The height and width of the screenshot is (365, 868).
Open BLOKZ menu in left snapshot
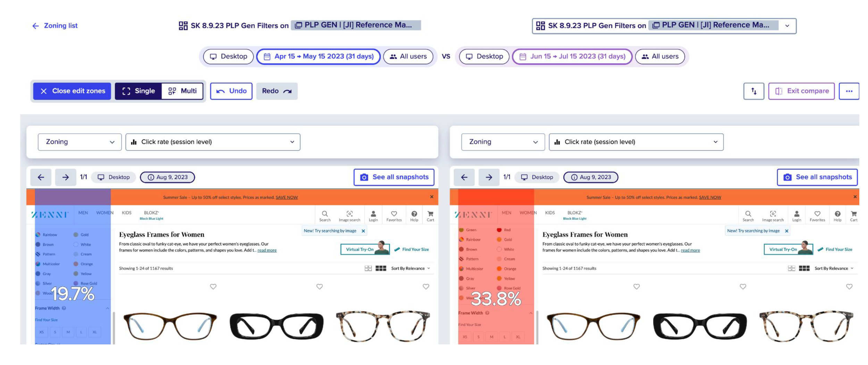151,215
